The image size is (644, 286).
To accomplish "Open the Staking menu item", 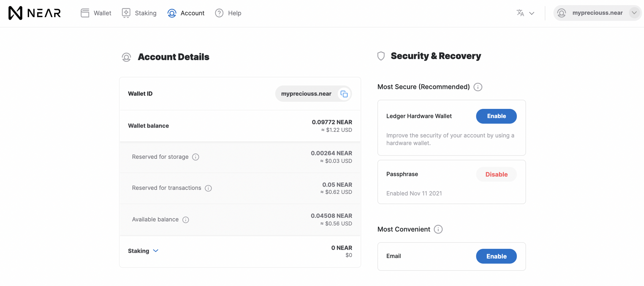I will (x=139, y=13).
